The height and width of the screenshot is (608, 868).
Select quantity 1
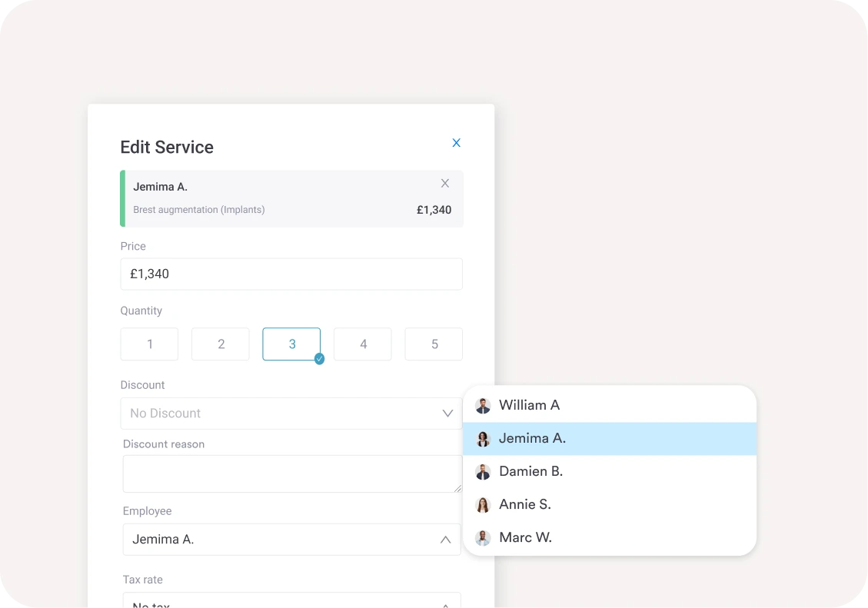pos(149,344)
